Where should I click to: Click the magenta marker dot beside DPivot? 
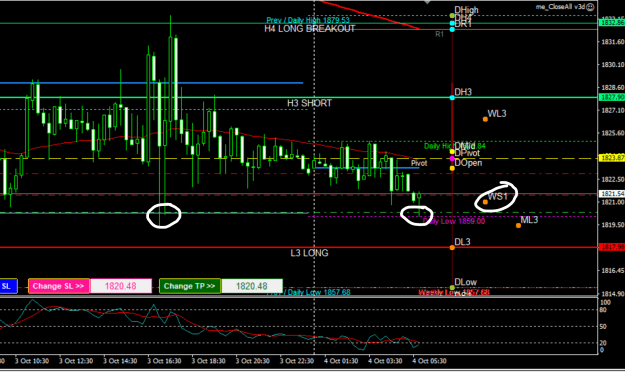(x=452, y=159)
